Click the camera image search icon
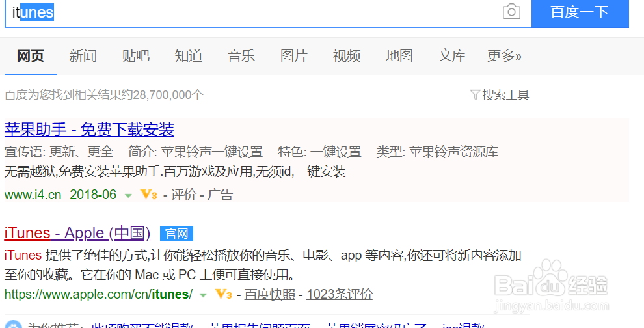Viewport: 644px width, 328px height. coord(511,12)
